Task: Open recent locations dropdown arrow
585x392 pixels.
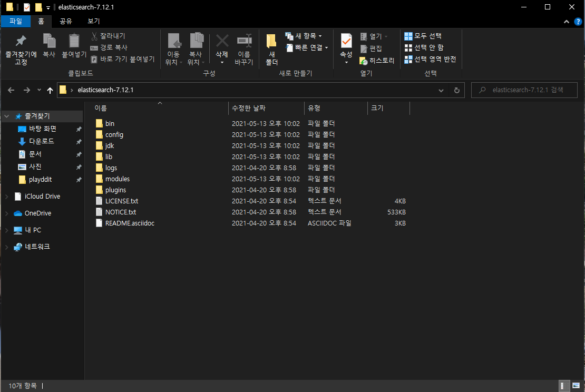Action: tap(39, 90)
